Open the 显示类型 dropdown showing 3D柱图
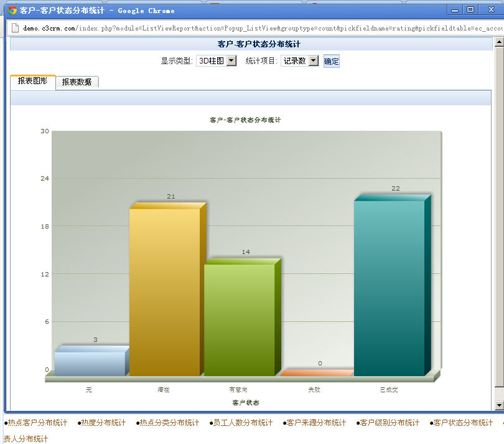 216,61
